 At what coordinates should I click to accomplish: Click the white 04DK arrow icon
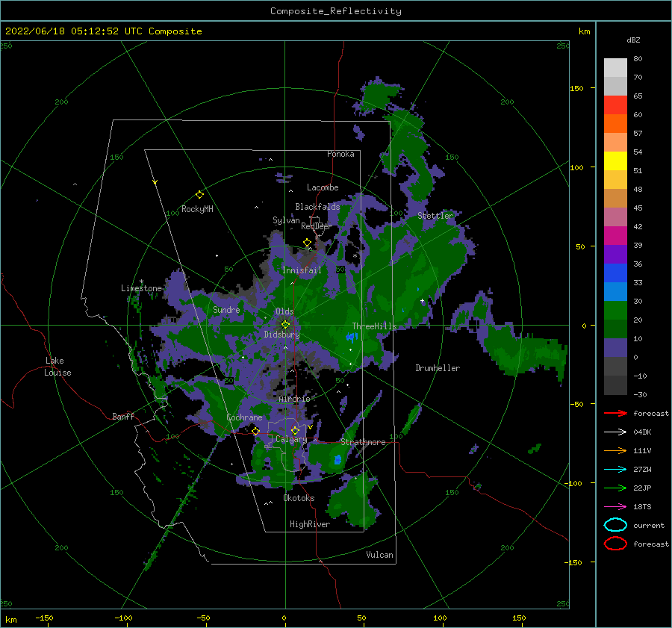pyautogui.click(x=615, y=432)
